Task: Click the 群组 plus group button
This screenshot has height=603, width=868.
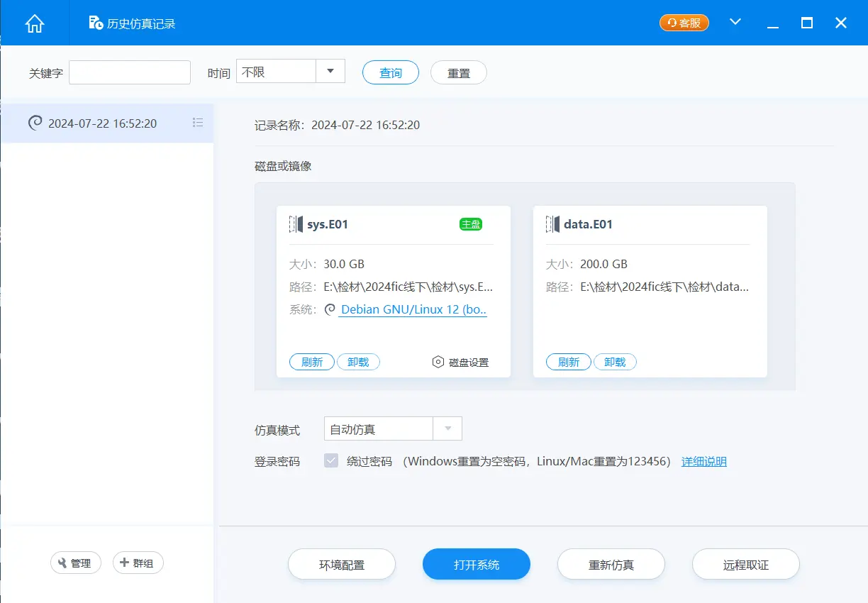Action: point(138,563)
